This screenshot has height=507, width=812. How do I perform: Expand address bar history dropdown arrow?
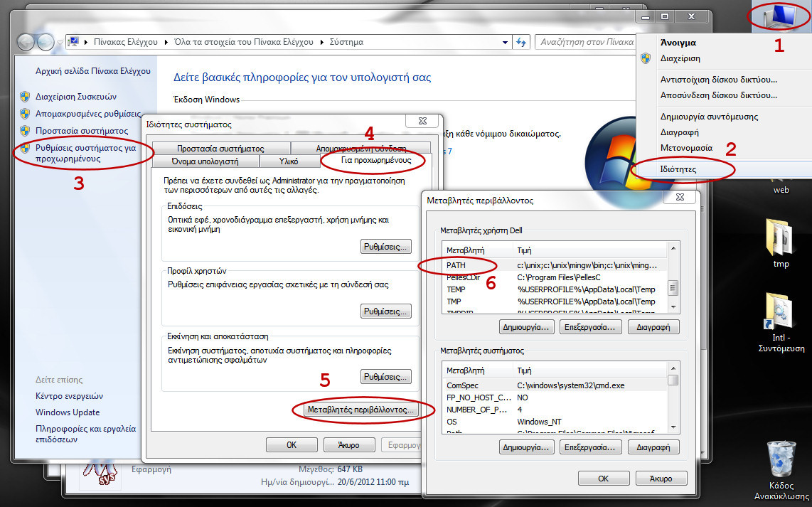(x=506, y=43)
